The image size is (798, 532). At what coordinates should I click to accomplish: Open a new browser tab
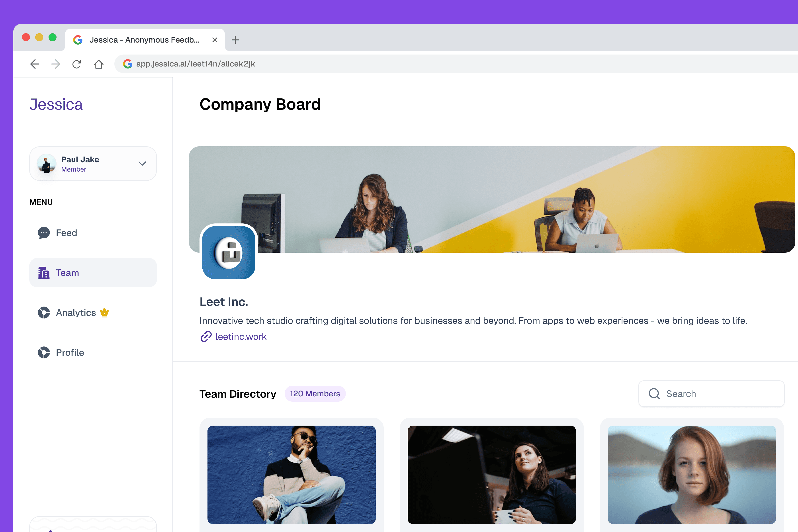[x=235, y=40]
